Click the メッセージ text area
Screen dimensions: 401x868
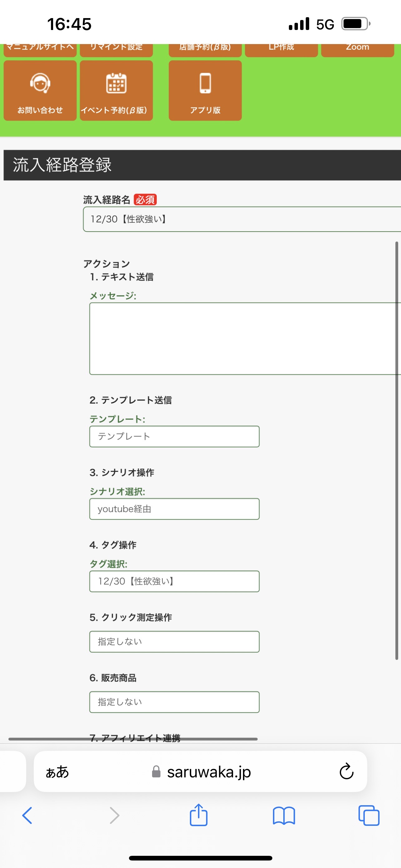(245, 339)
